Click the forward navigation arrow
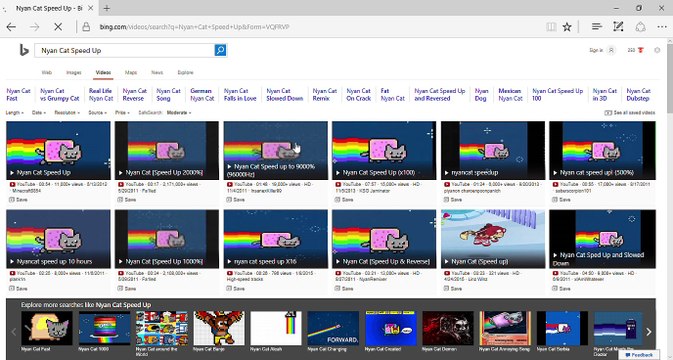 click(34, 27)
